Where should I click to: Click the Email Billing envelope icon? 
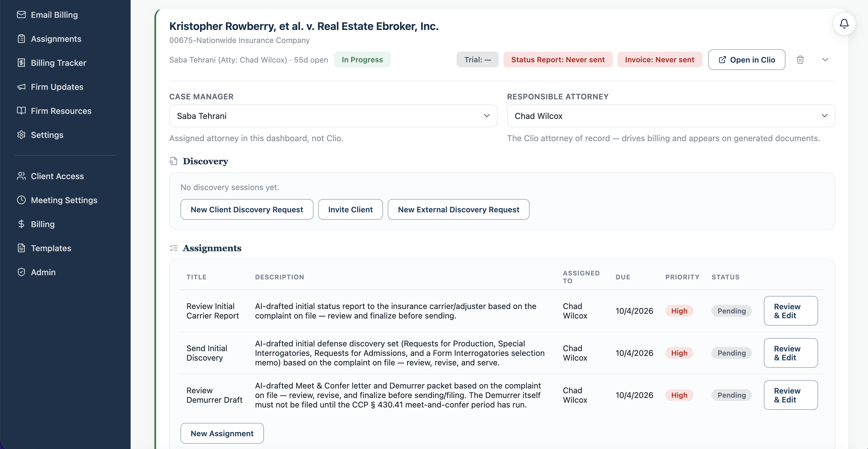pyautogui.click(x=21, y=15)
